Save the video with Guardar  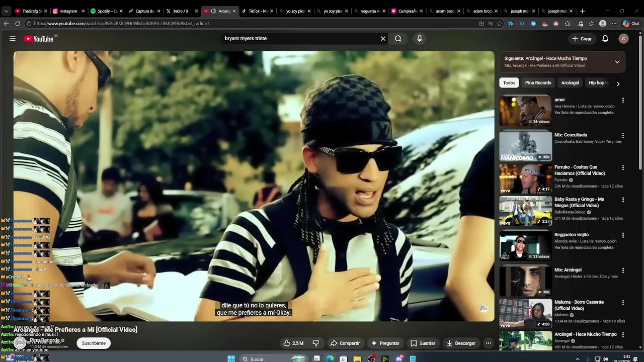423,343
